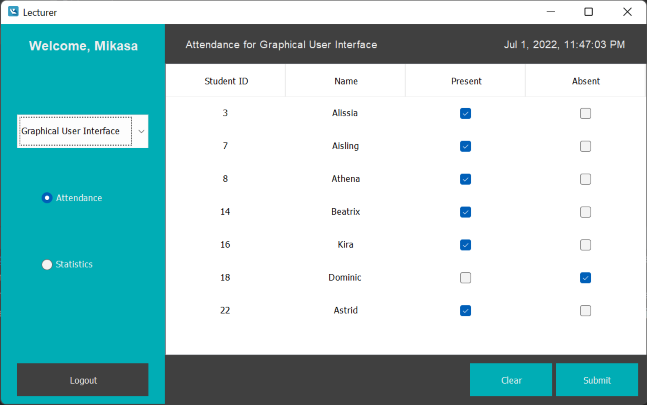Image resolution: width=647 pixels, height=405 pixels.
Task: Click the Welcome, Mikasa heading
Action: 83,46
